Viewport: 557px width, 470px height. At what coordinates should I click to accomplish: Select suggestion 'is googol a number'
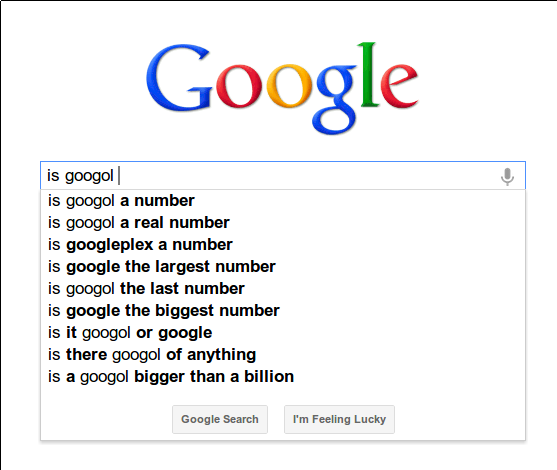click(x=283, y=201)
